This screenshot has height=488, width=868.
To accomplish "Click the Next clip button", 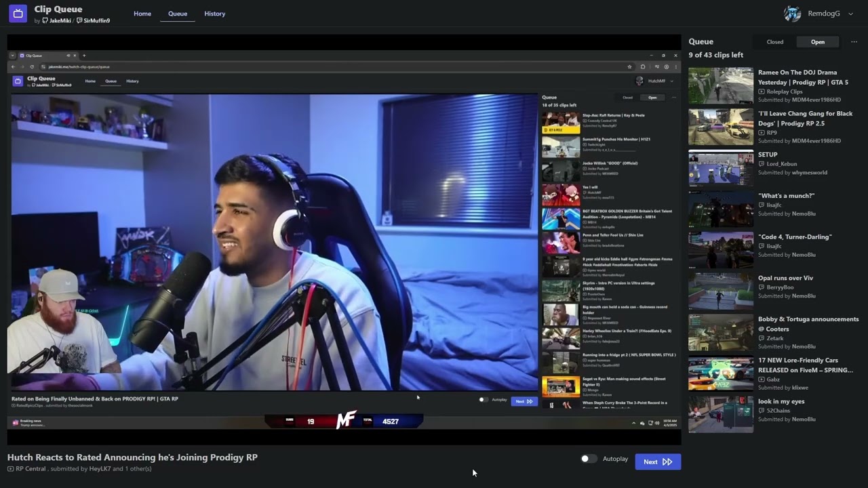I will 658,462.
